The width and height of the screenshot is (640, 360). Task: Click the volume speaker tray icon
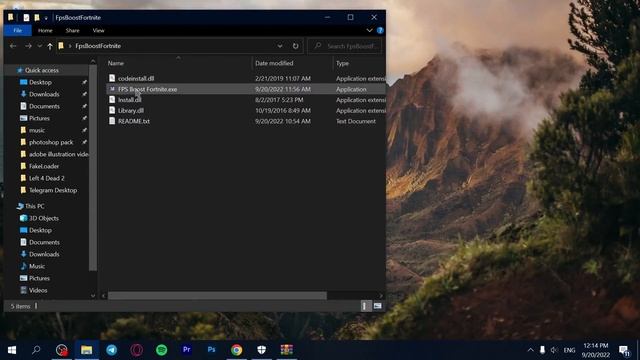point(554,350)
